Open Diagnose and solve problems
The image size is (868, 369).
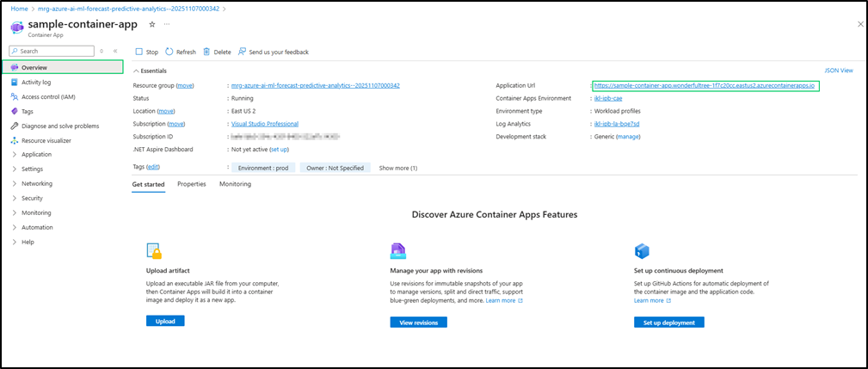[x=59, y=126]
